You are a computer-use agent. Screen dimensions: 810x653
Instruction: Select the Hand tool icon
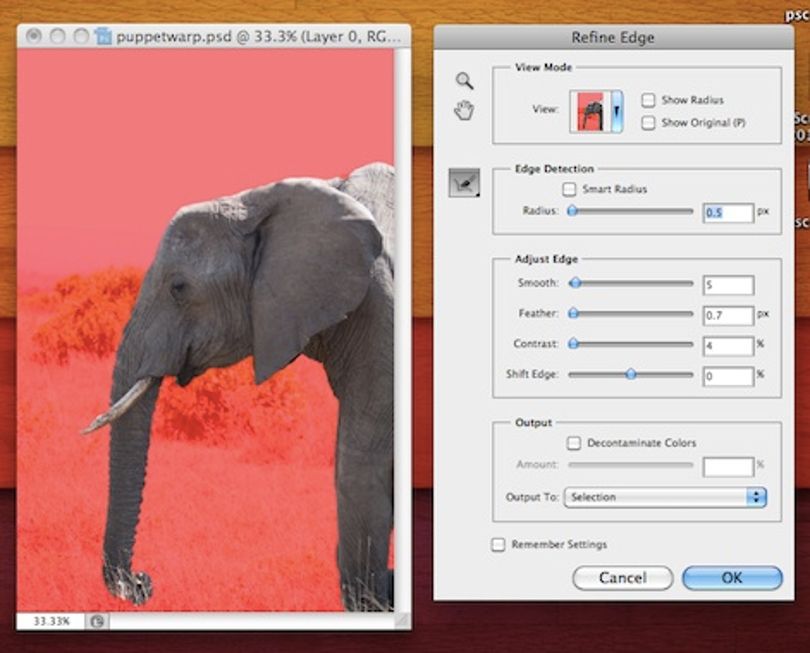pos(464,111)
